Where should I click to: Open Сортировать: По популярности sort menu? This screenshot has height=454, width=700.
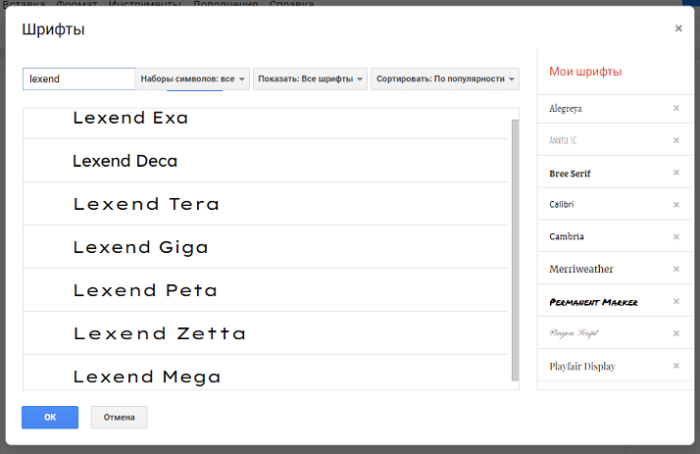(446, 79)
